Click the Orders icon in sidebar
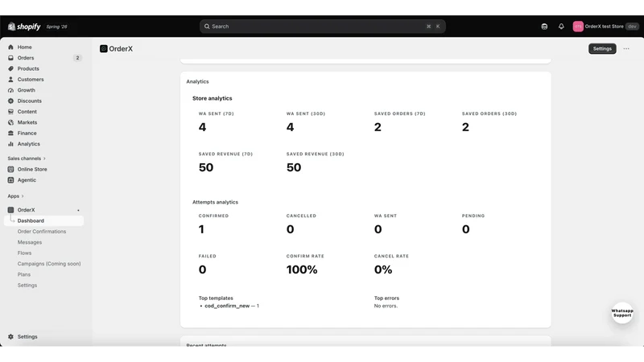The width and height of the screenshot is (644, 362). pyautogui.click(x=10, y=58)
